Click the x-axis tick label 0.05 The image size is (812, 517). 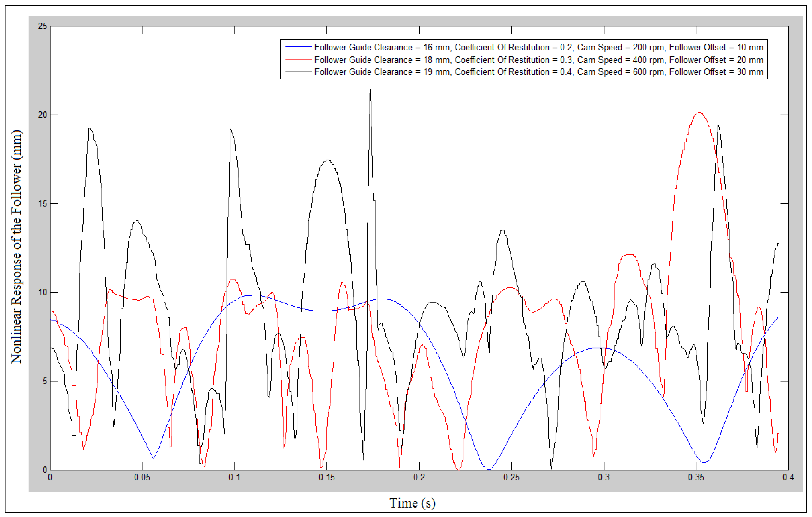pos(142,477)
